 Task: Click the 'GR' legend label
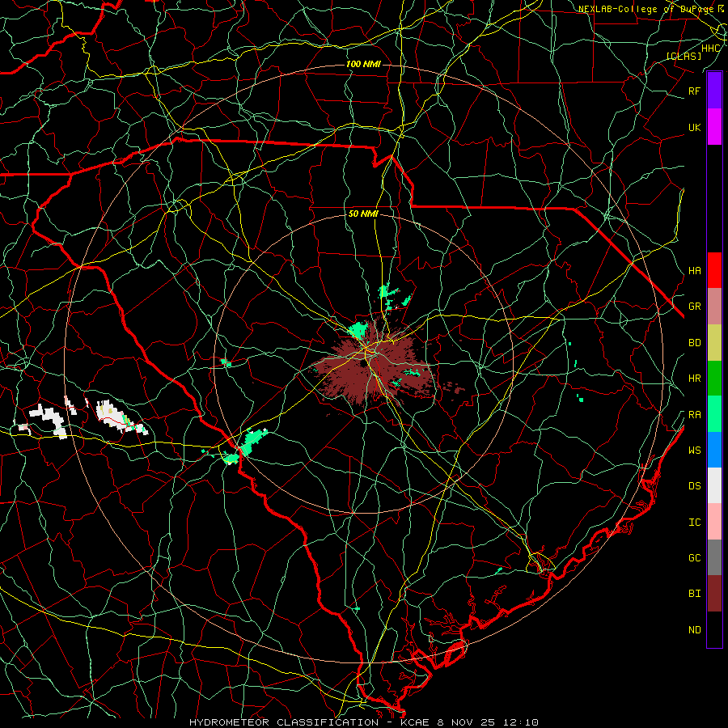click(694, 307)
